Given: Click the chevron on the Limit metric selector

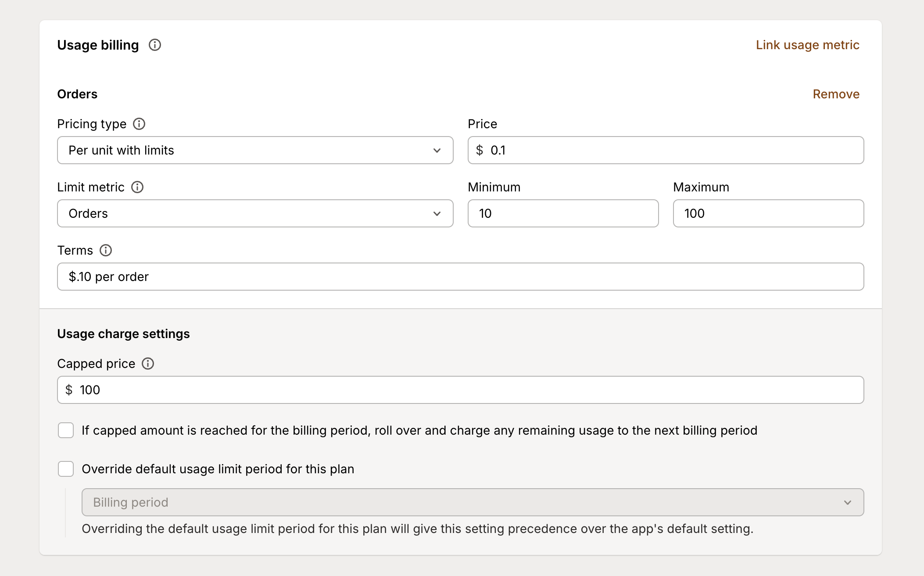Looking at the screenshot, I should [437, 213].
